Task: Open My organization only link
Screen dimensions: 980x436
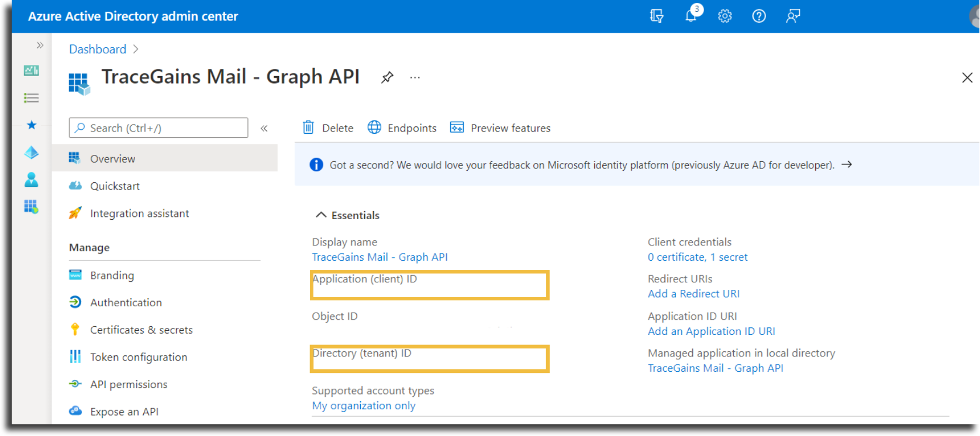Action: [x=364, y=406]
